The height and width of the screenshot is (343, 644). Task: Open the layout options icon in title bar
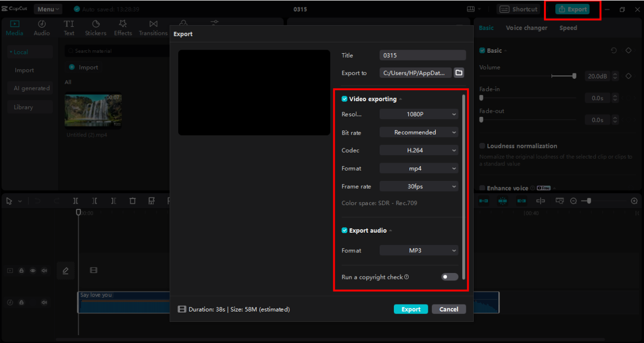pos(471,9)
